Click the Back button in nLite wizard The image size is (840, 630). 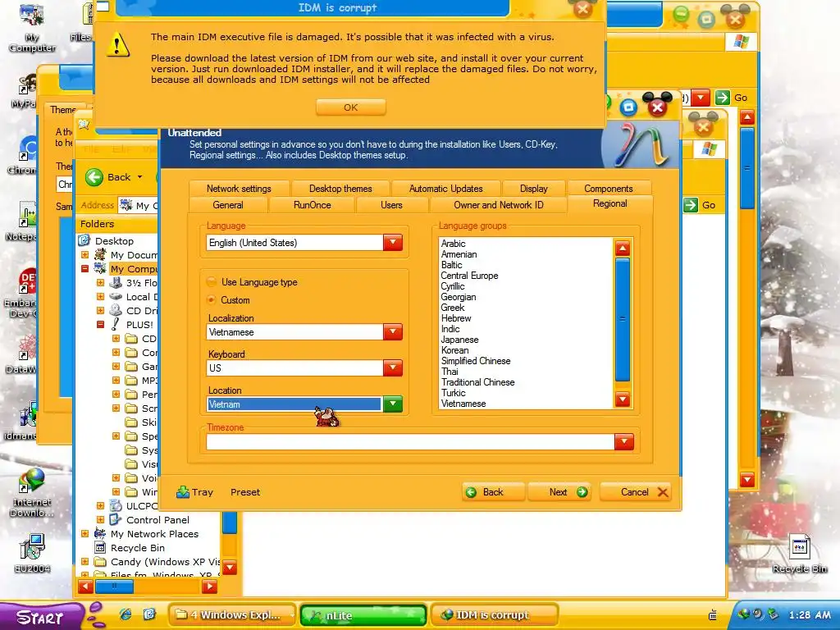coord(493,492)
